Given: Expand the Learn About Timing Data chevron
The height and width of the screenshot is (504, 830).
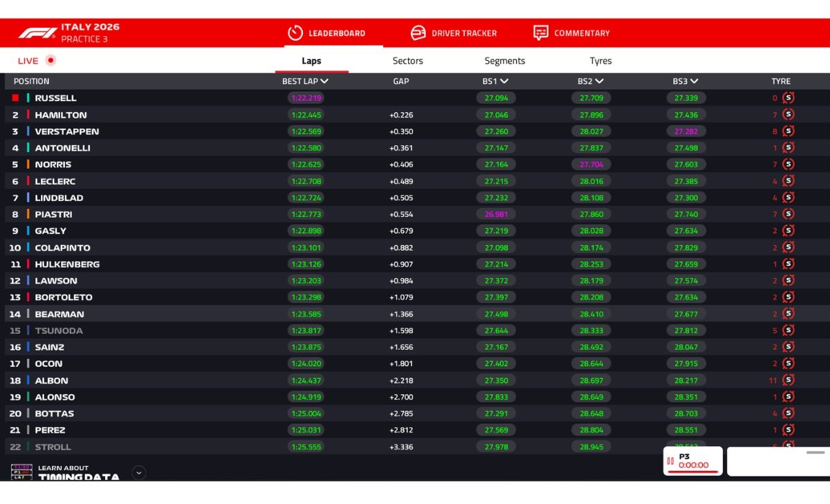Looking at the screenshot, I should click(x=139, y=473).
